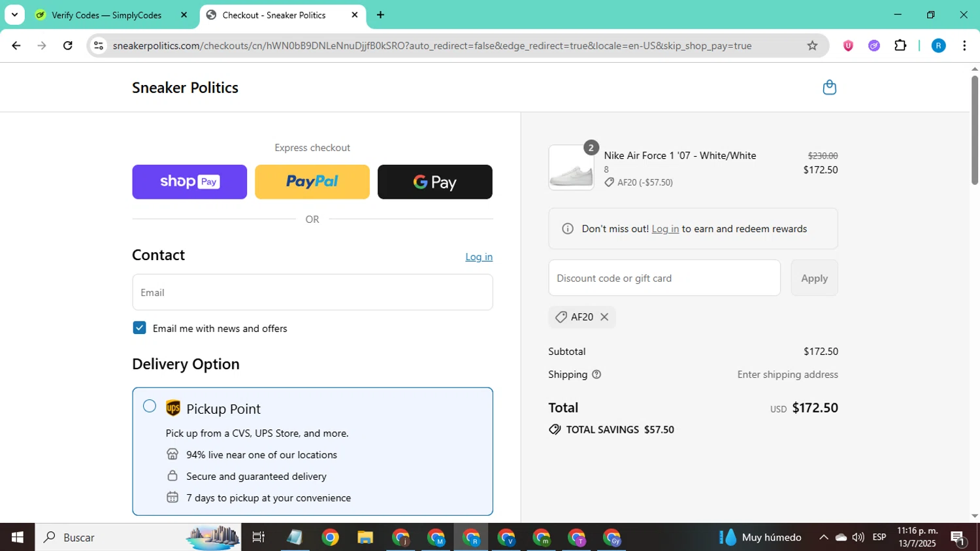This screenshot has width=980, height=551.
Task: Open the purple round extension icon
Action: point(874,46)
